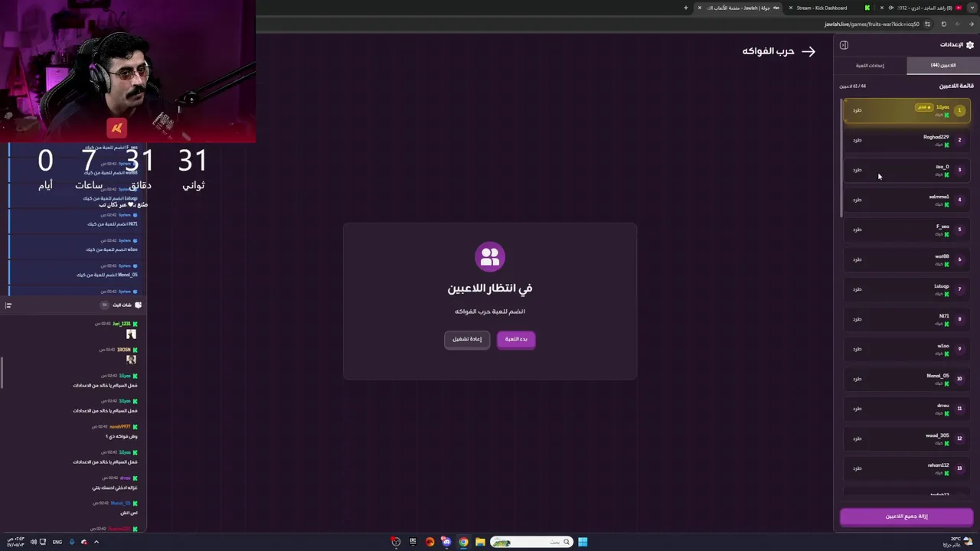980x551 pixels.
Task: Click the taskbar search box
Action: (532, 542)
